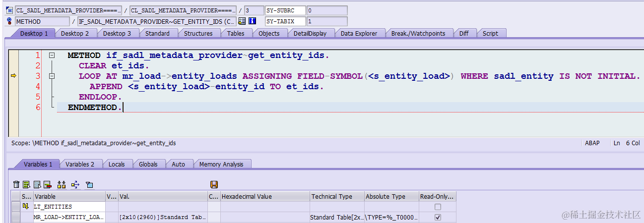
Task: Click the SY-SUBRC field
Action: click(285, 10)
